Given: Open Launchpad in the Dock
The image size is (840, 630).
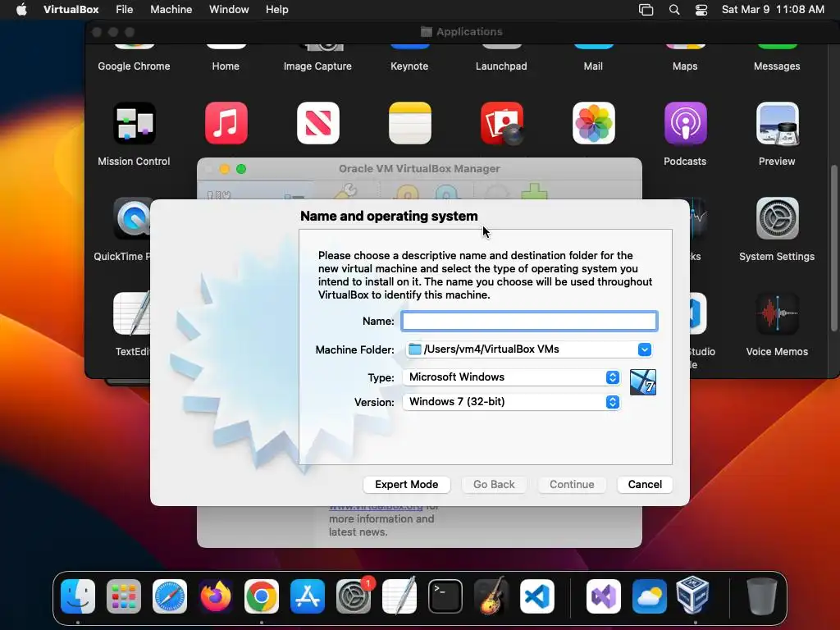Looking at the screenshot, I should (124, 596).
